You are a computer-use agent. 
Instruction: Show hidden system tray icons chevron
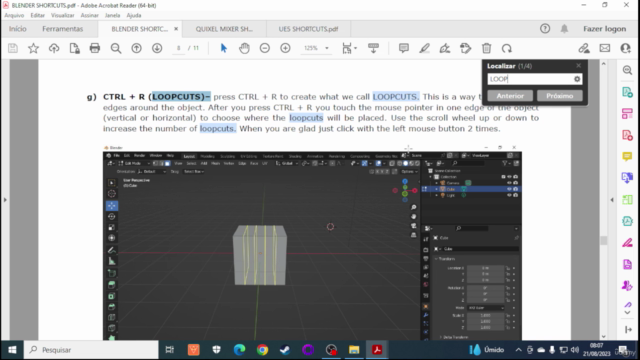[x=518, y=350]
